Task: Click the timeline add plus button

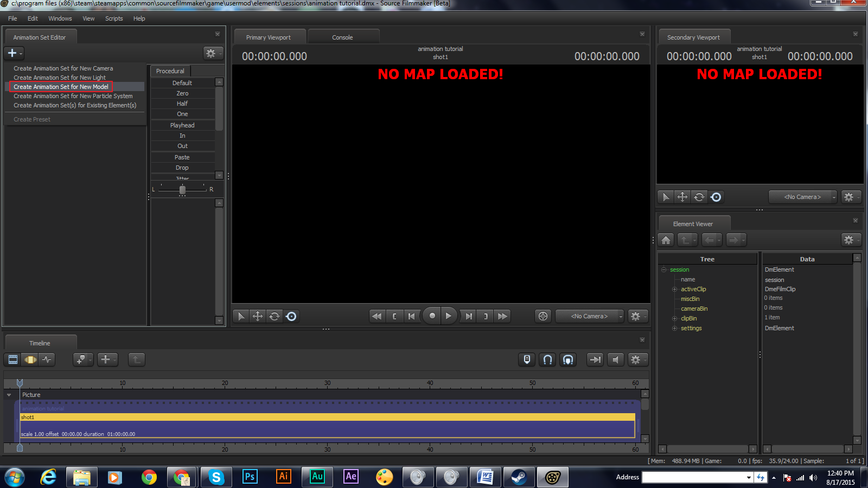Action: click(107, 359)
